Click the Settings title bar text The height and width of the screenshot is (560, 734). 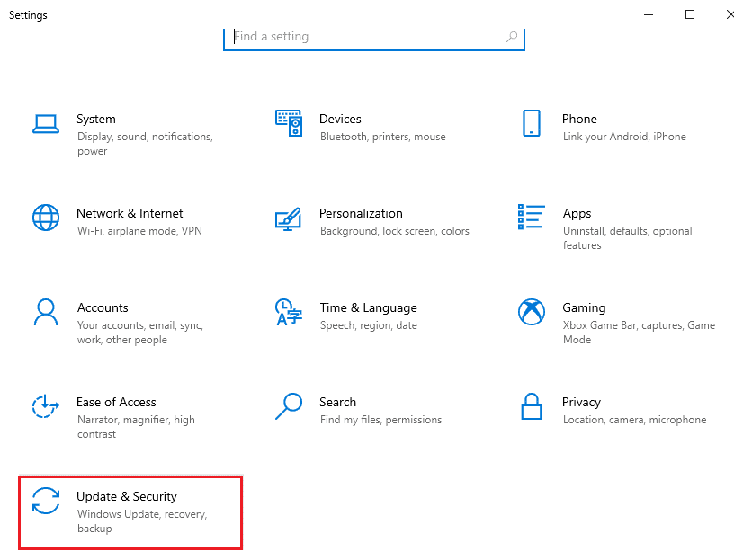tap(28, 14)
